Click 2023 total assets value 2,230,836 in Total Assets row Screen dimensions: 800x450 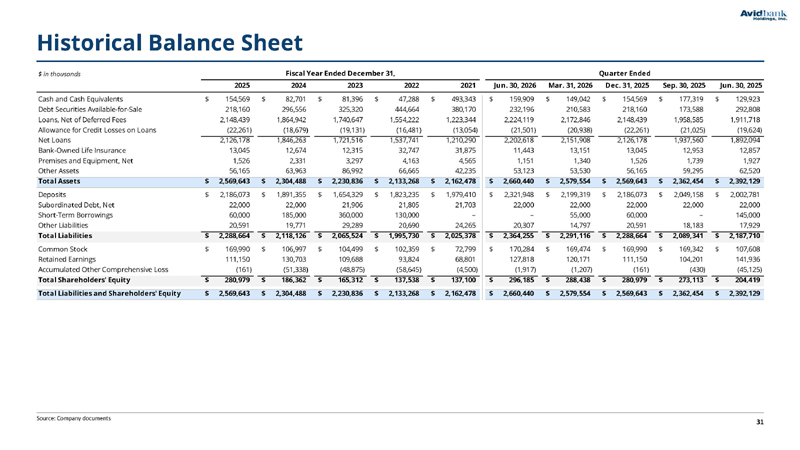click(x=347, y=181)
